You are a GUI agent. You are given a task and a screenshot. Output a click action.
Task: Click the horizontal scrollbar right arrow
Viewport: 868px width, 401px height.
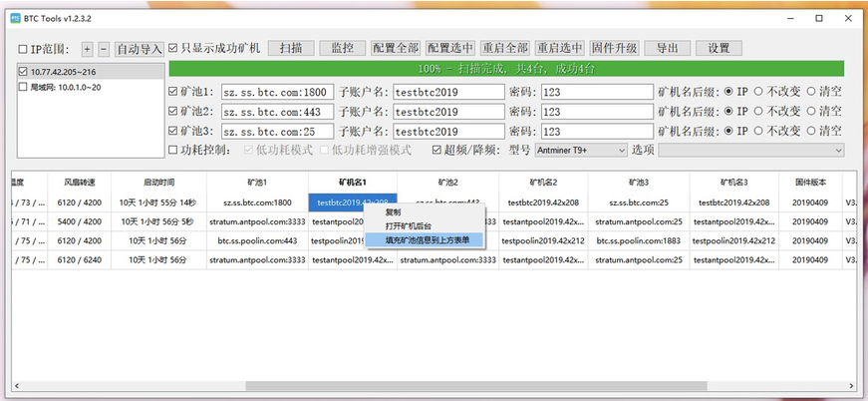point(851,385)
